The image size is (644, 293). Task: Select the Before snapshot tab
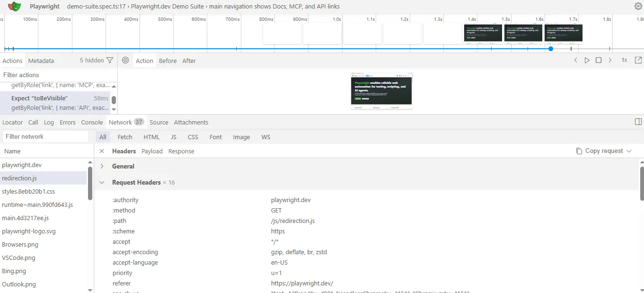[168, 61]
